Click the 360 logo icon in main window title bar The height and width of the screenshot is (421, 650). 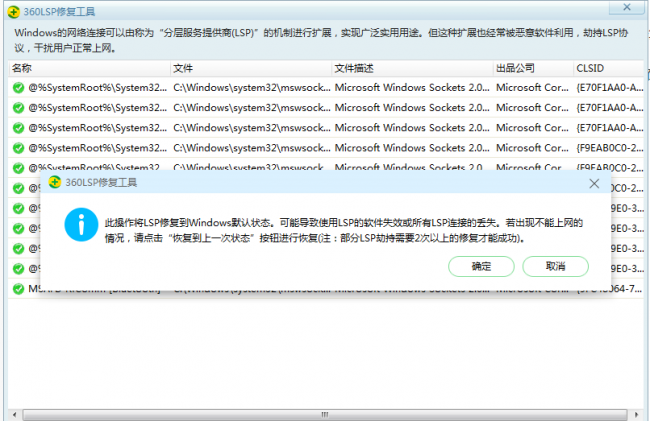pyautogui.click(x=14, y=12)
